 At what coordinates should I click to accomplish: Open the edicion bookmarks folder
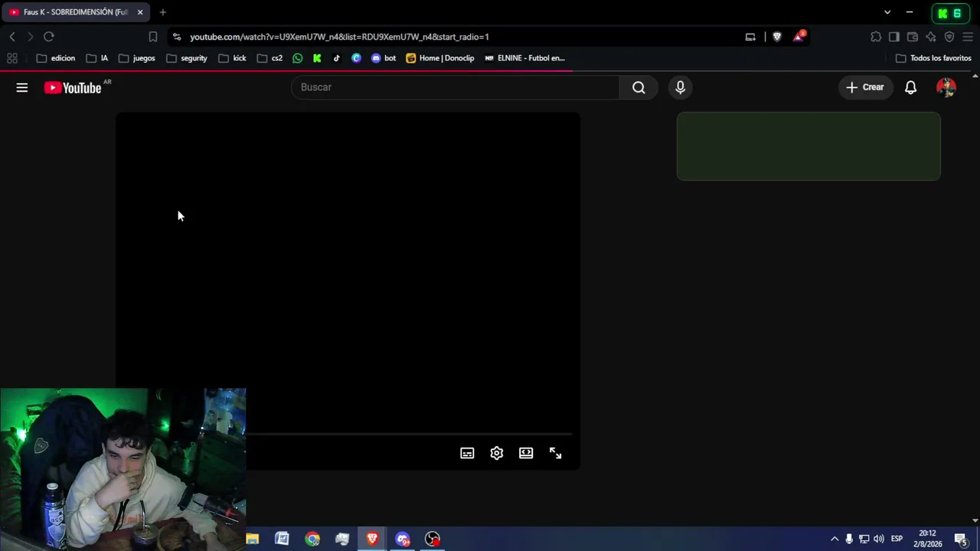coord(56,58)
